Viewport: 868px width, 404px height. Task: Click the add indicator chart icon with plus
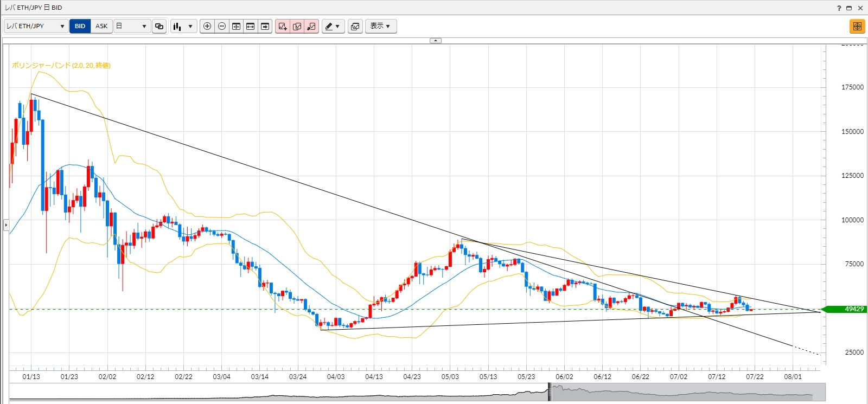tap(282, 26)
